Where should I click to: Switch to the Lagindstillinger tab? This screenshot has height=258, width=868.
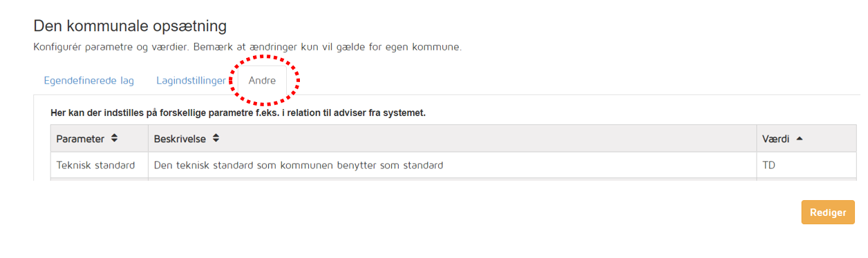[191, 81]
